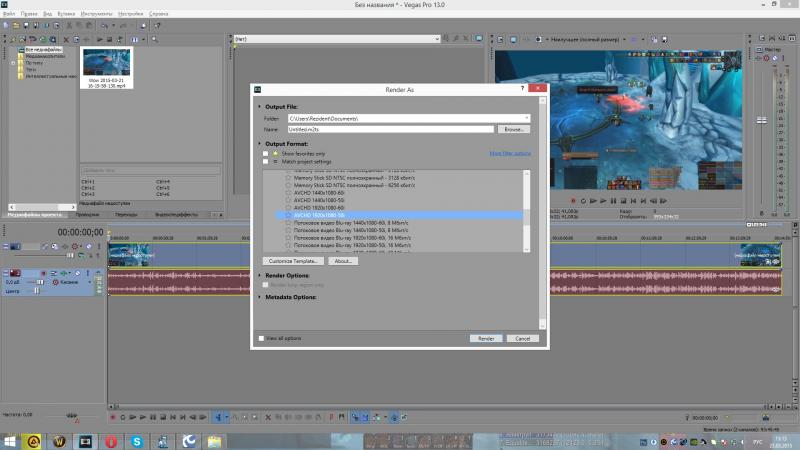
Task: Expand the Render Options section
Action: (260, 276)
